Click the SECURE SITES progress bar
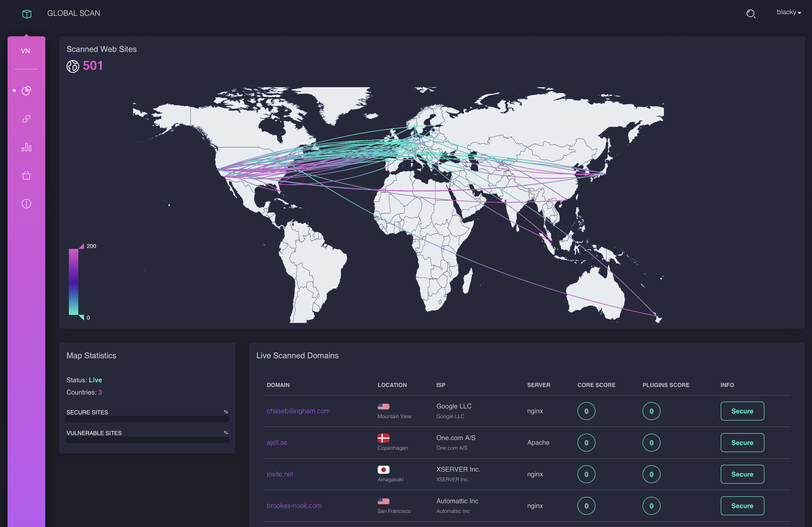 click(147, 419)
